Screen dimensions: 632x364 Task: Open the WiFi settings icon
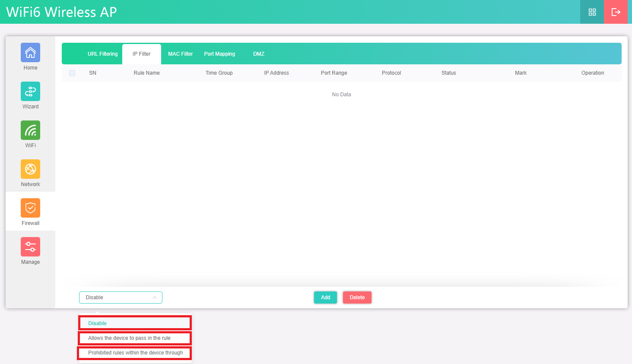pos(30,130)
